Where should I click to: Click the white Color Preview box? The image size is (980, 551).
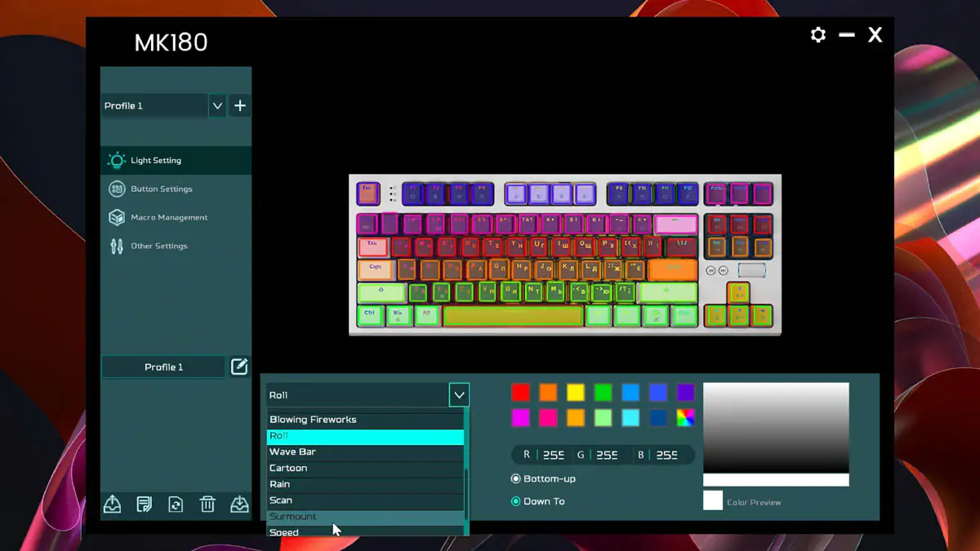tap(713, 501)
